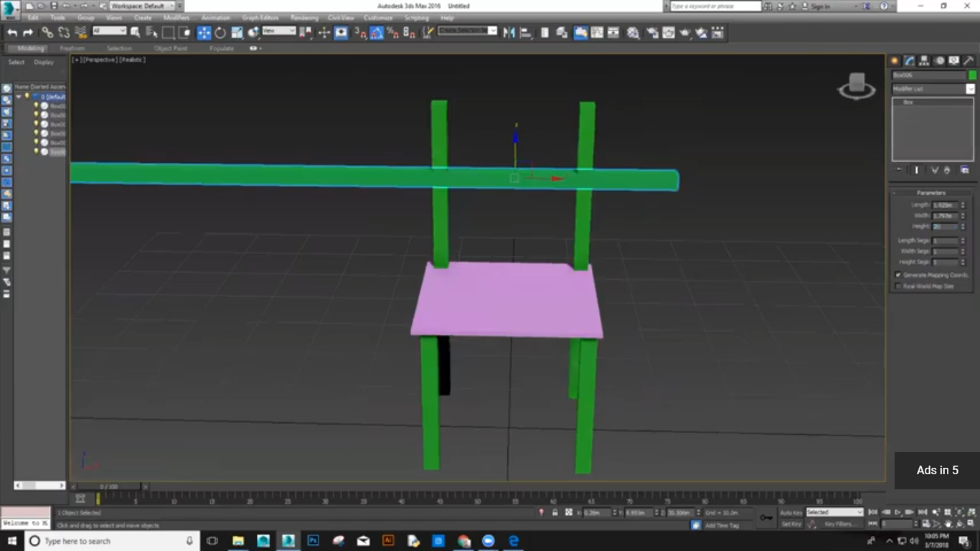Switch to the Freeform ribbon tab
The image size is (980, 551).
tap(72, 48)
